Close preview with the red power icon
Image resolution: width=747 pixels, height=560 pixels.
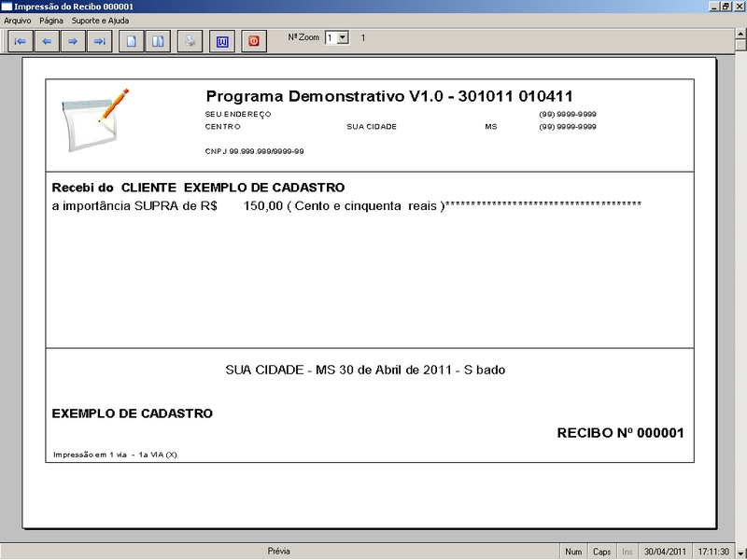tap(254, 41)
